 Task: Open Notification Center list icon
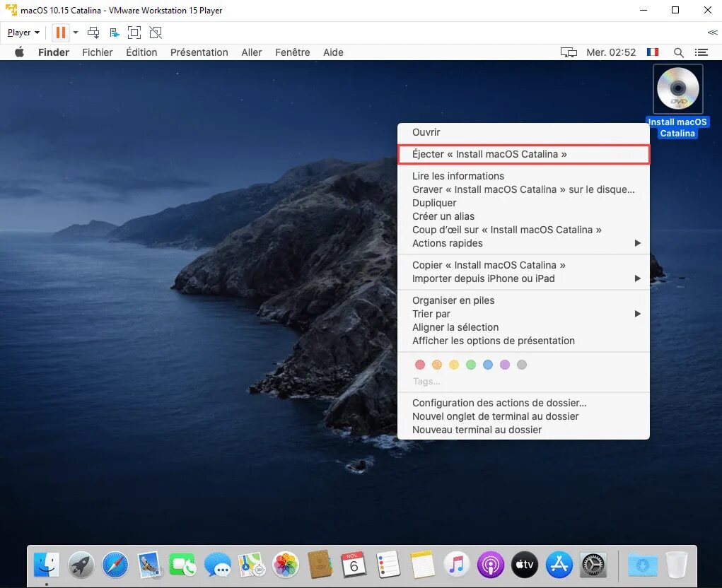click(x=701, y=52)
